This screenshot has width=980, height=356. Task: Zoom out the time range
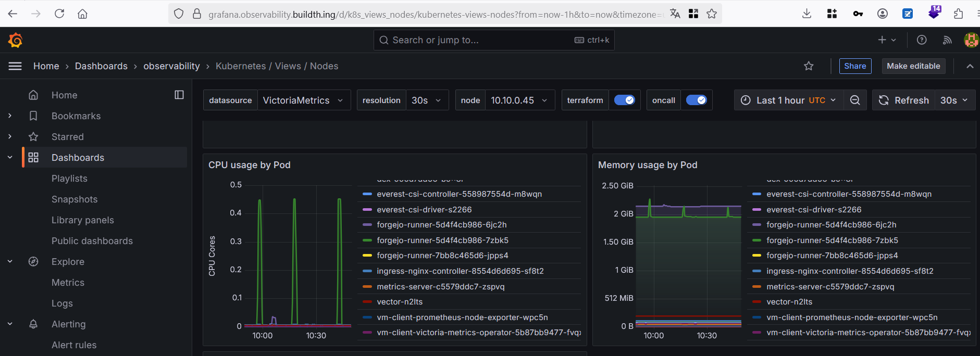pos(855,100)
